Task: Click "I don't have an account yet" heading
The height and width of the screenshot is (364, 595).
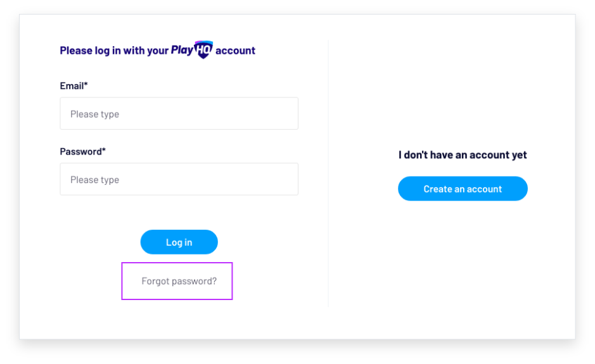Action: tap(463, 155)
